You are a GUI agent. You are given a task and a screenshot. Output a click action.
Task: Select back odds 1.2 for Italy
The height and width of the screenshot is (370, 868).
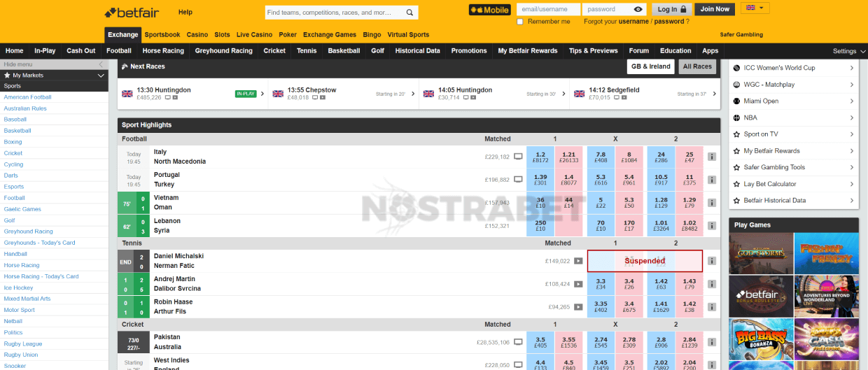click(540, 157)
